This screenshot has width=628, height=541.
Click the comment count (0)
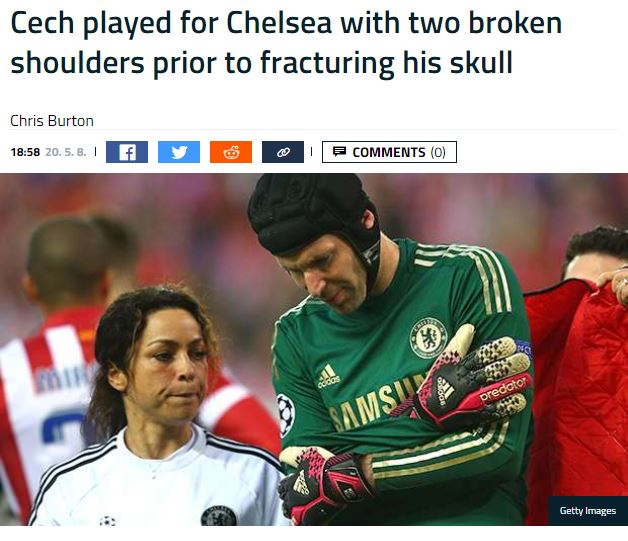[438, 152]
